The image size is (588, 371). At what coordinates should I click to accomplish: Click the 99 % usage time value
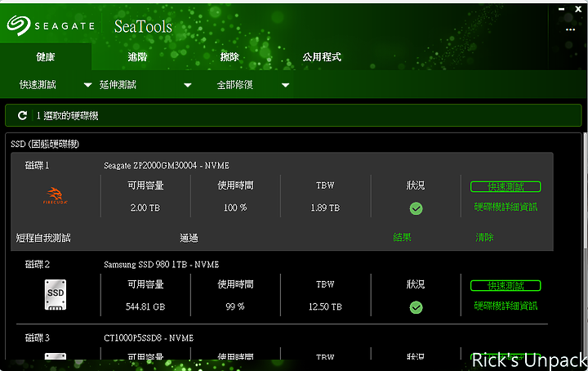click(x=235, y=307)
